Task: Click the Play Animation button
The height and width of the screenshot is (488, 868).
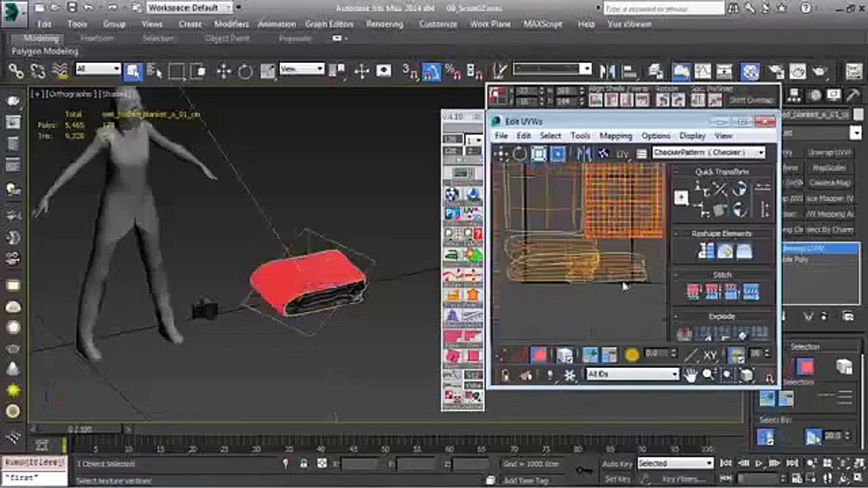Action: pos(759,464)
